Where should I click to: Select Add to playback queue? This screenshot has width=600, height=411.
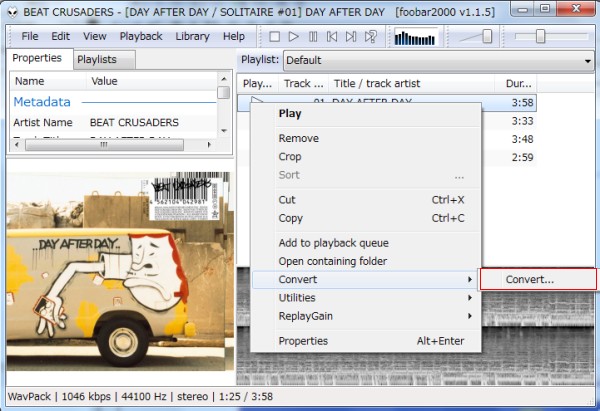click(333, 242)
